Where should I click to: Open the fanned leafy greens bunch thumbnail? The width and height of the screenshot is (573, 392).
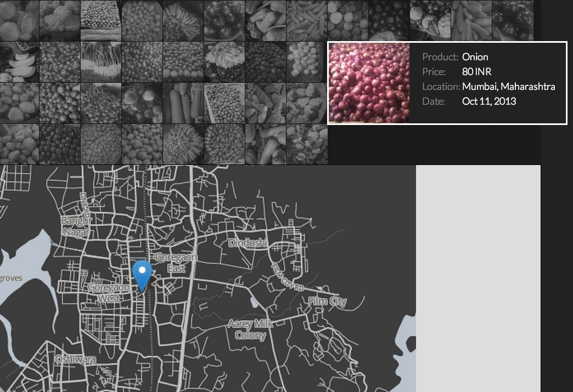point(224,62)
